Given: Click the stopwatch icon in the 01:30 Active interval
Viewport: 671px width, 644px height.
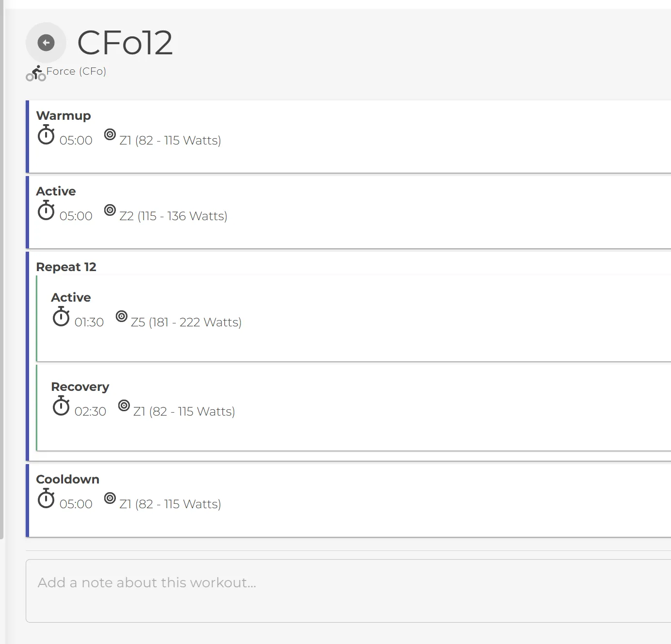Looking at the screenshot, I should click(x=61, y=318).
